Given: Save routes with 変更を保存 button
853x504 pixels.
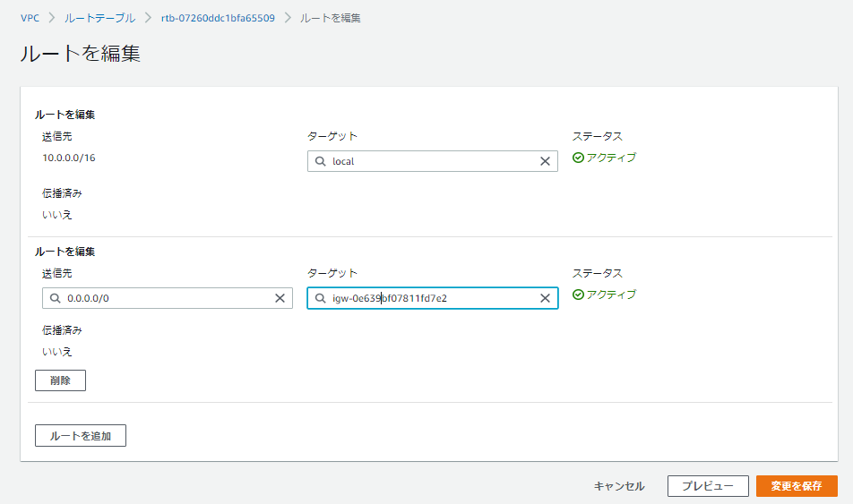Looking at the screenshot, I should 797,486.
